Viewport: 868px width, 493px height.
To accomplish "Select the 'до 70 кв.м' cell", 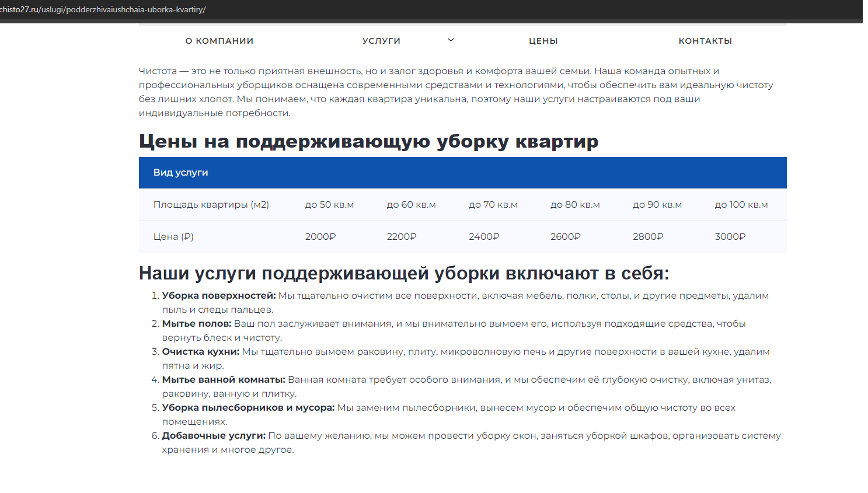I will point(493,205).
